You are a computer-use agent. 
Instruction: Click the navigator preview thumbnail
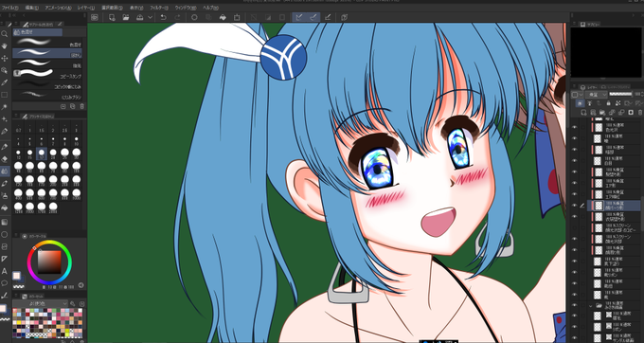click(x=606, y=52)
